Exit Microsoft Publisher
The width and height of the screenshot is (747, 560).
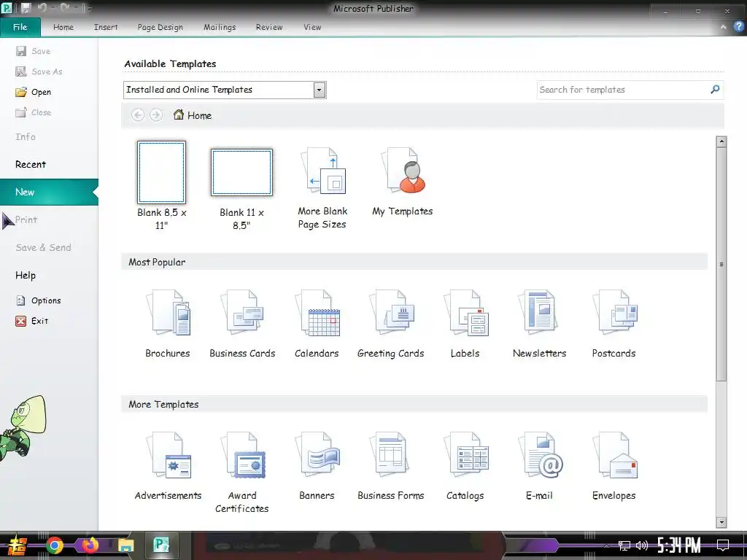coord(32,321)
